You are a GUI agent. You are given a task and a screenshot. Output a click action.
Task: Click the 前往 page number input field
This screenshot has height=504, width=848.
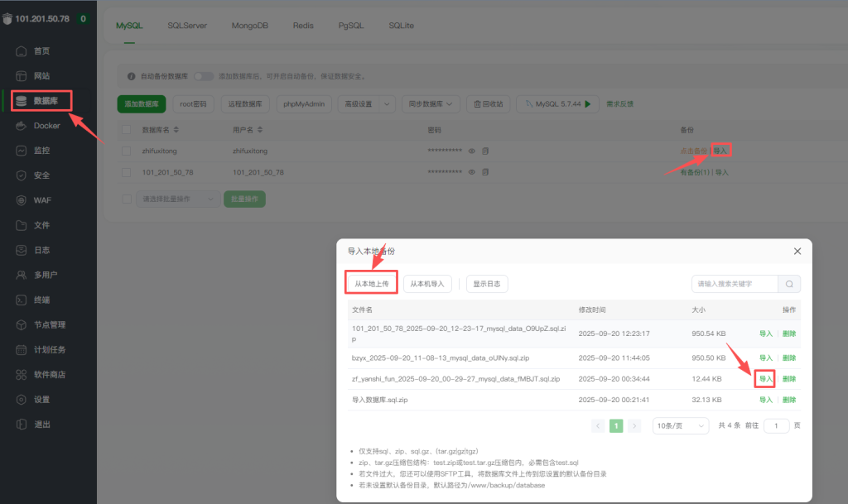775,425
